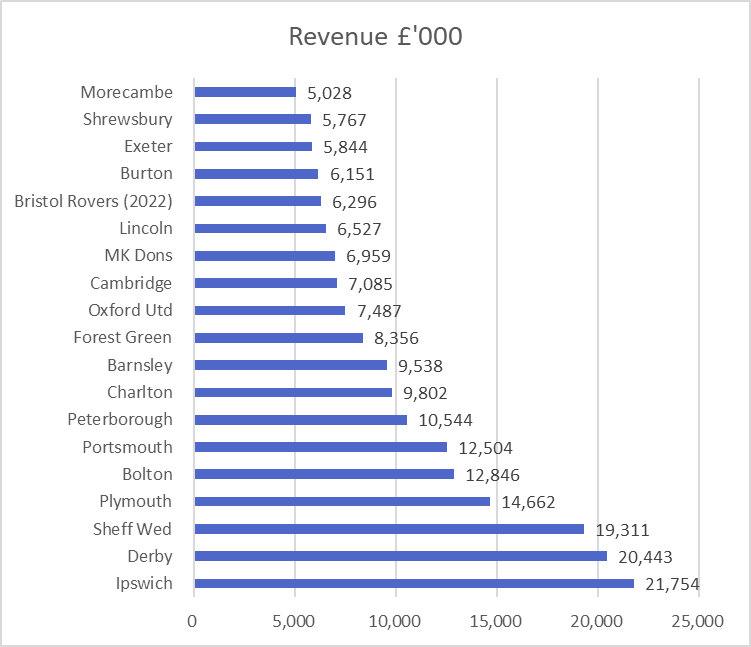Click the 25,000 horizontal axis value

point(697,621)
